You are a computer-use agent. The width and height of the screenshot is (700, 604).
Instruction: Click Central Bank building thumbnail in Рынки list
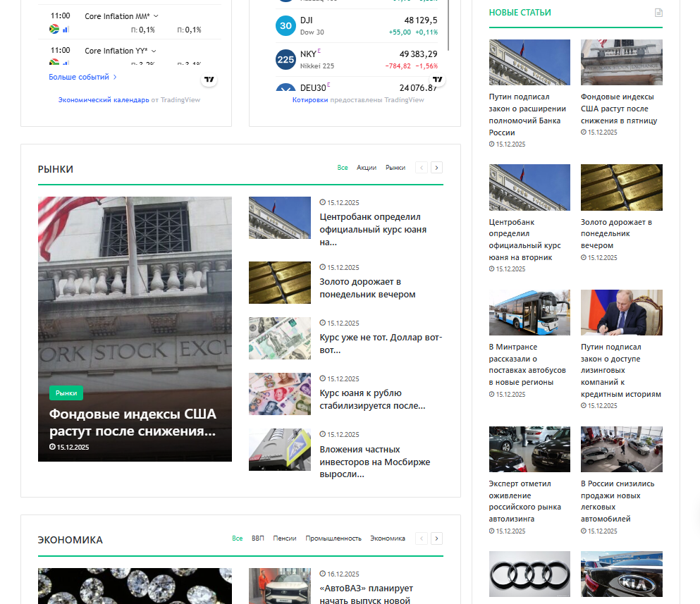click(x=279, y=218)
